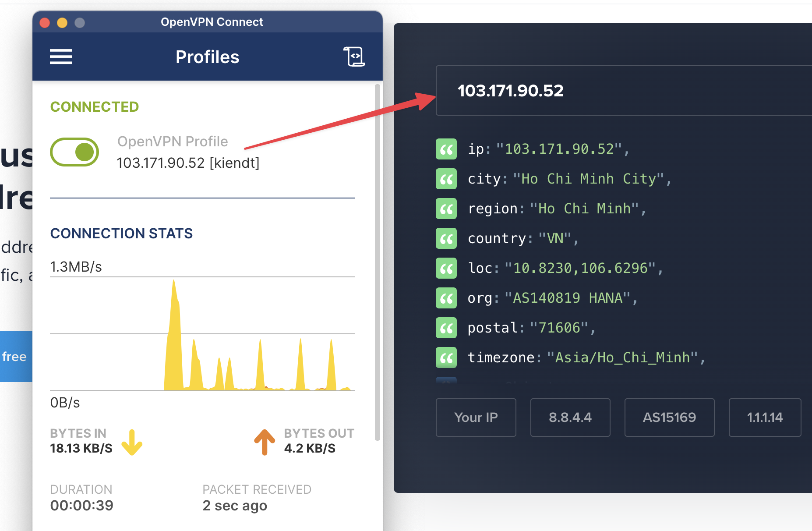Viewport: 812px width, 531px height.
Task: Click the "71606" postal value
Action: click(x=559, y=328)
